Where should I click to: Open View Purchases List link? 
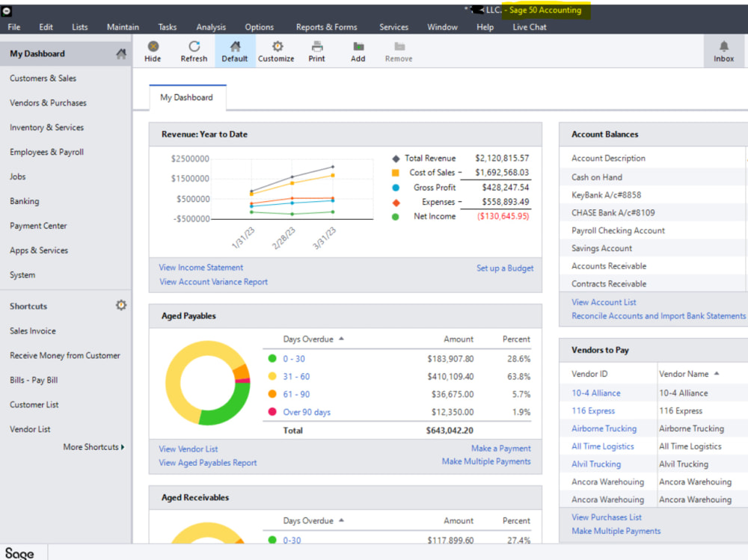tap(607, 517)
